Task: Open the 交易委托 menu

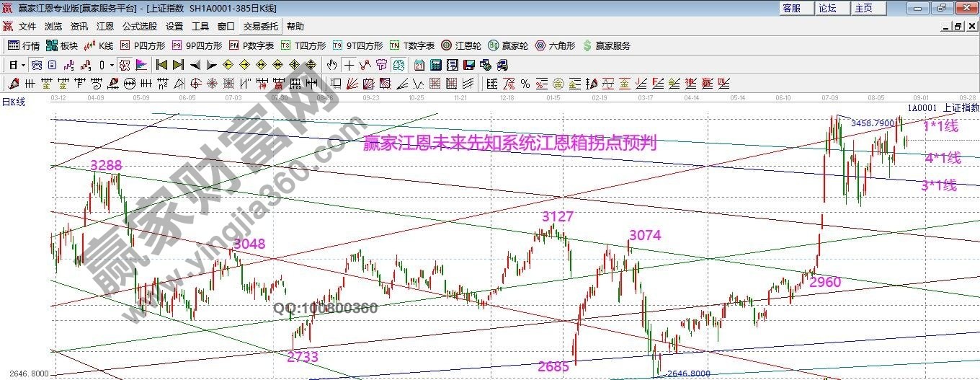Action: [x=260, y=26]
